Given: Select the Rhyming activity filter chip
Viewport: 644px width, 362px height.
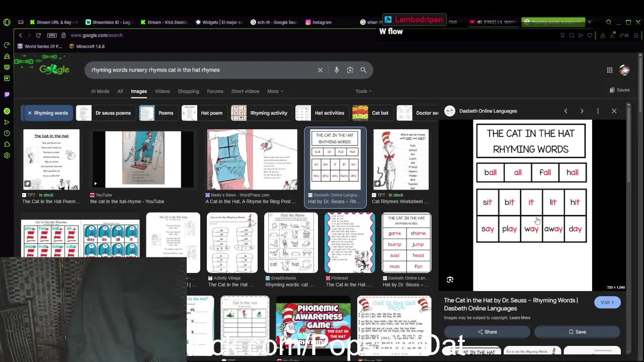Looking at the screenshot, I should coord(261,113).
